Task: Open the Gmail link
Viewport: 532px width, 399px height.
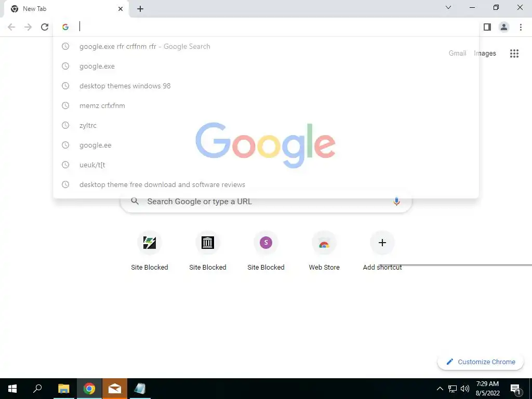Action: point(457,54)
